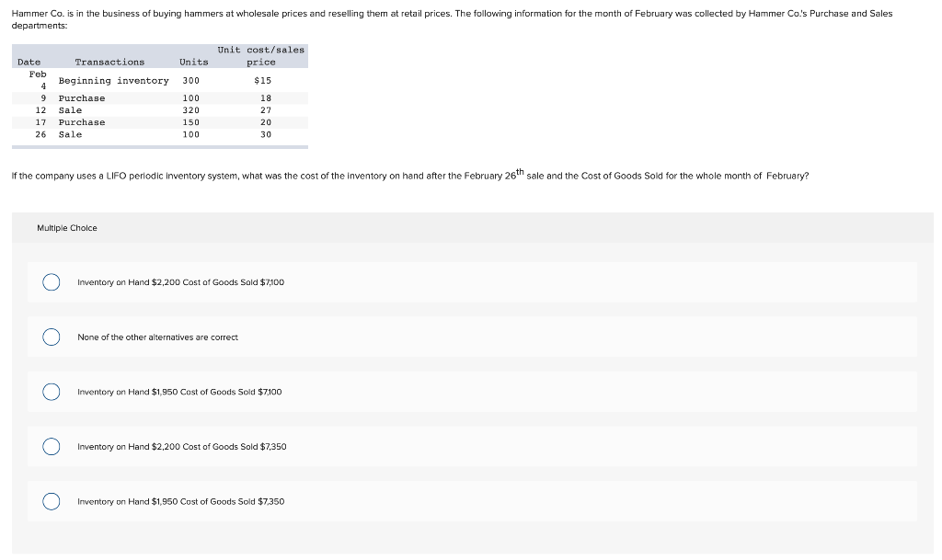The height and width of the screenshot is (560, 942).
Task: Click the 'Transactions' column header
Action: (110, 62)
